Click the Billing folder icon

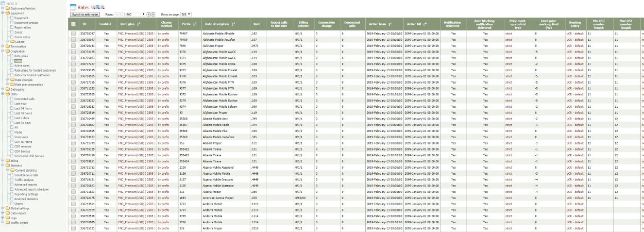point(8,161)
